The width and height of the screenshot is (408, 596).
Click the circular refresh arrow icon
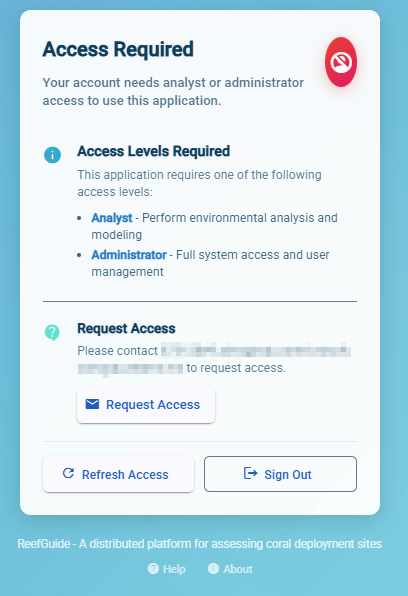click(x=68, y=473)
